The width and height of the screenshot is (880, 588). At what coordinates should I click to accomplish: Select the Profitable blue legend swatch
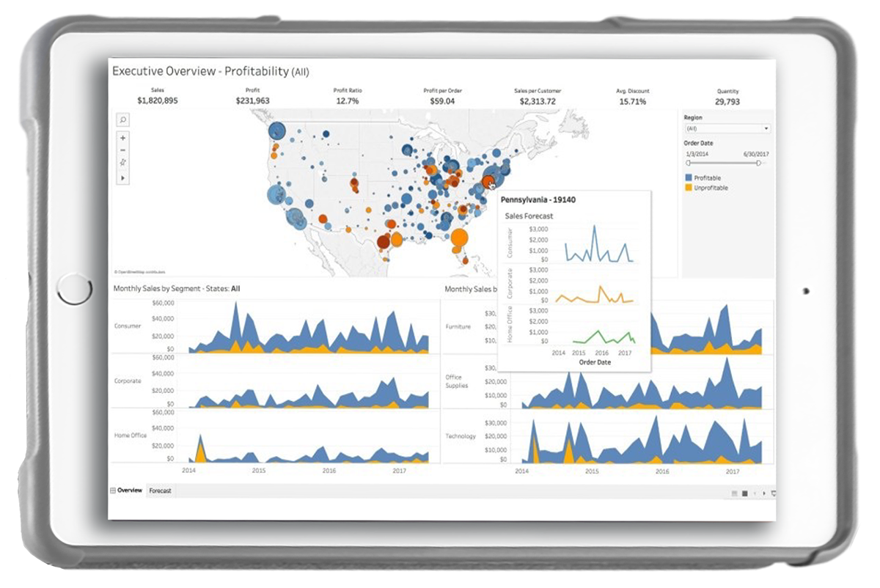pyautogui.click(x=689, y=177)
